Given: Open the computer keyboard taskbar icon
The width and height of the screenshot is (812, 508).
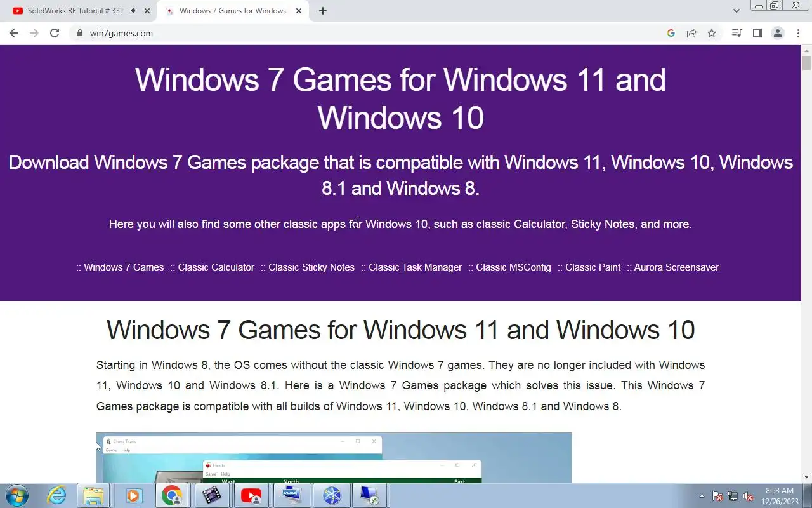Looking at the screenshot, I should [291, 495].
